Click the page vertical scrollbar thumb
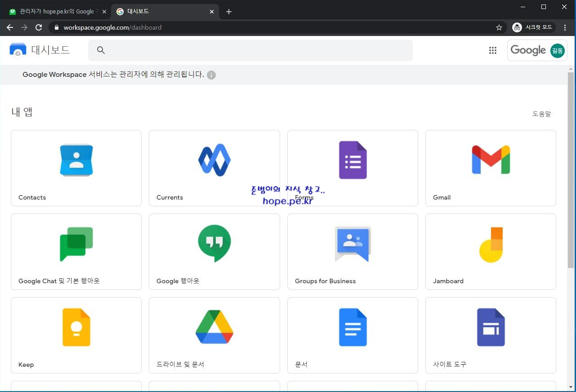Viewport: 576px width, 392px height. pyautogui.click(x=571, y=170)
